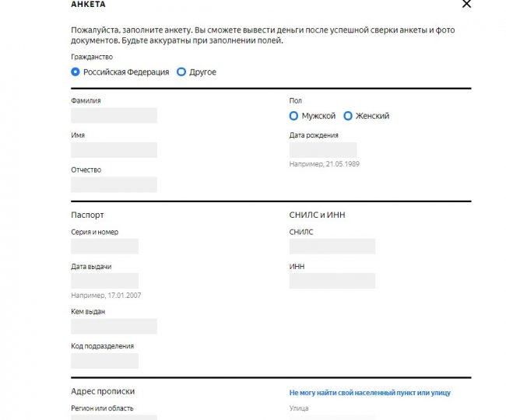Focus the Дата рождения field
The width and height of the screenshot is (506, 420).
(x=323, y=150)
